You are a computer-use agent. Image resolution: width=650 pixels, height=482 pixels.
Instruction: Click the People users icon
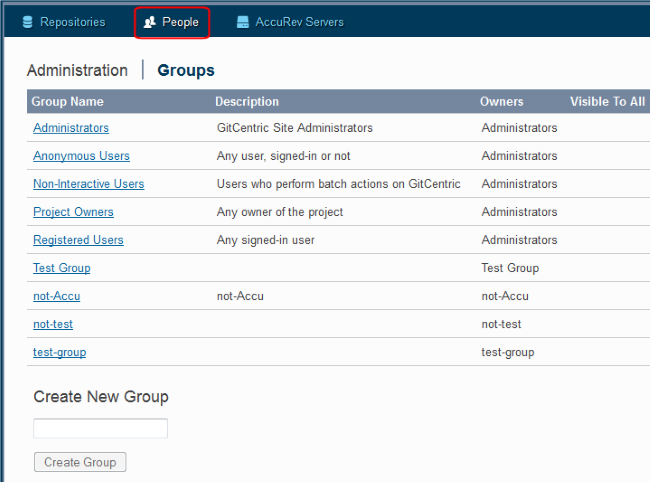[x=149, y=22]
